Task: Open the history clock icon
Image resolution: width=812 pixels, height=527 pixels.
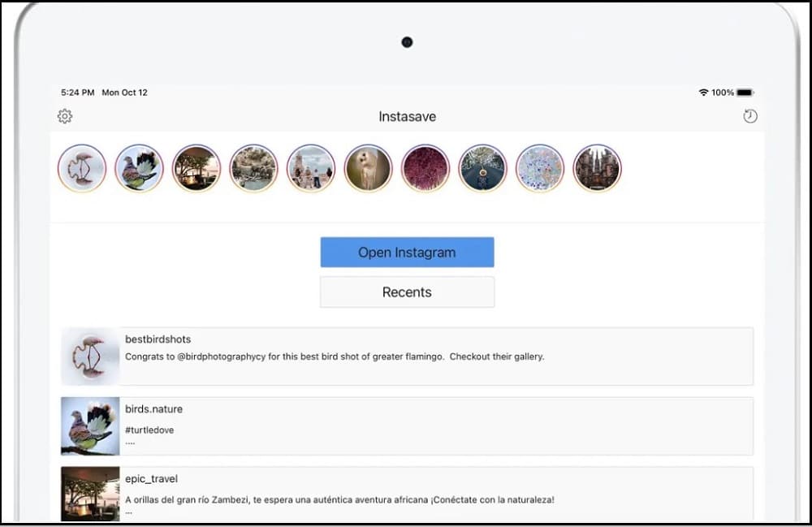Action: [x=749, y=116]
